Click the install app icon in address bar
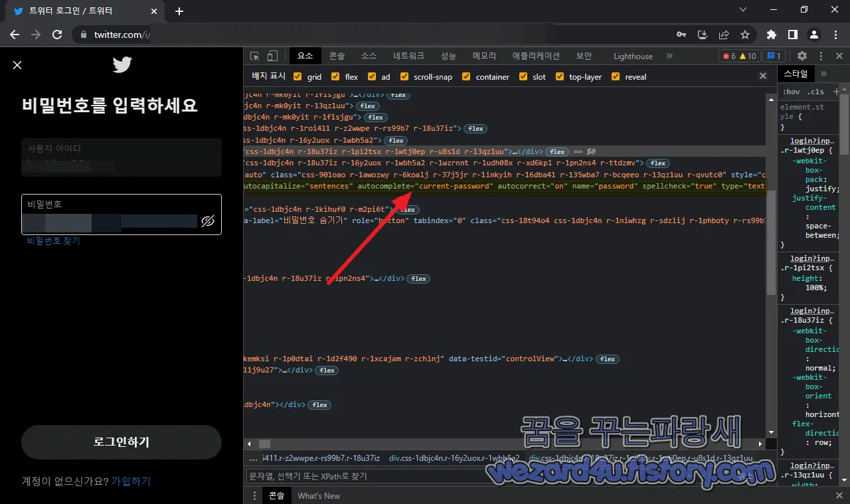 (x=703, y=35)
